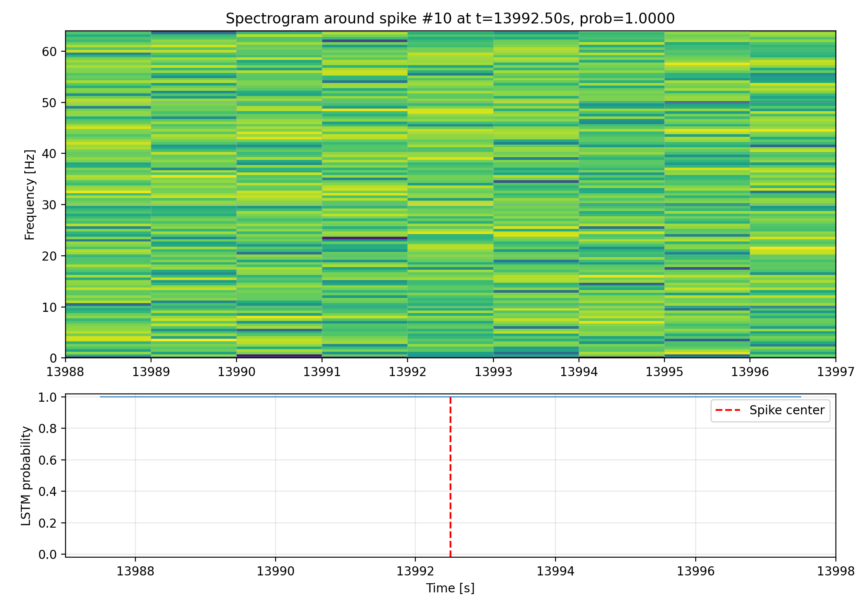The width and height of the screenshot is (868, 608).
Task: Click the 13994 tick on the lower plot
Action: click(x=555, y=571)
